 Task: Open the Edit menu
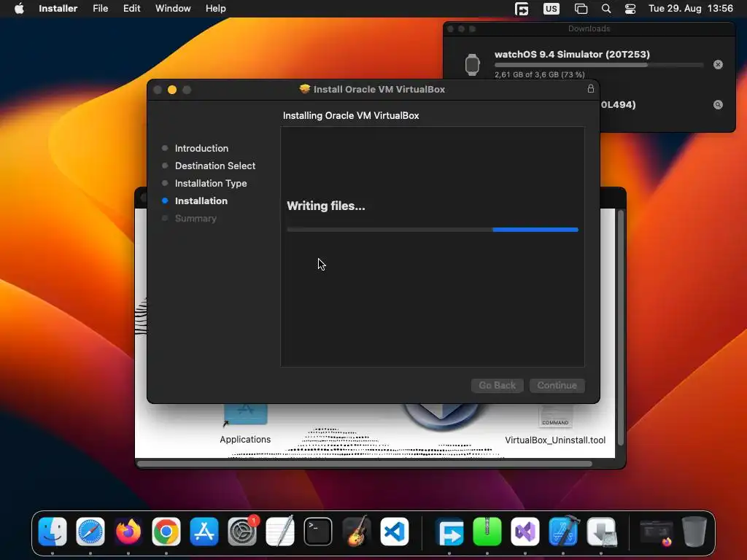(x=131, y=9)
